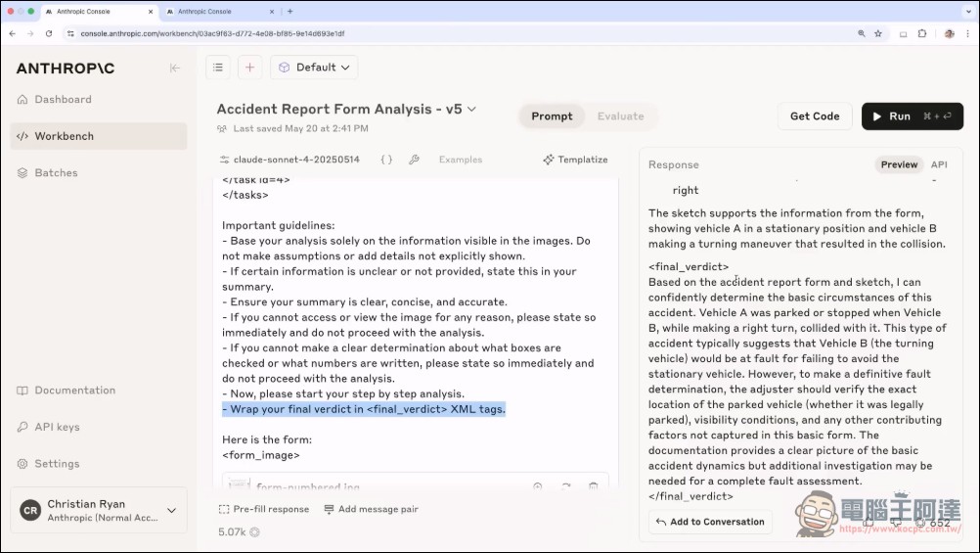980x553 pixels.
Task: Open the Default workspace dropdown
Action: (x=314, y=68)
